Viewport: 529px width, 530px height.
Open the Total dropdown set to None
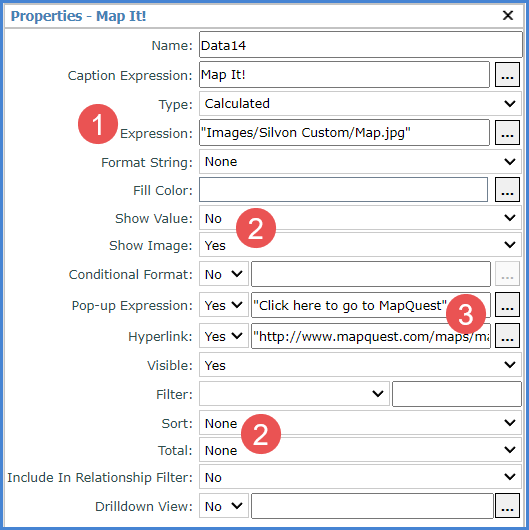pos(360,450)
